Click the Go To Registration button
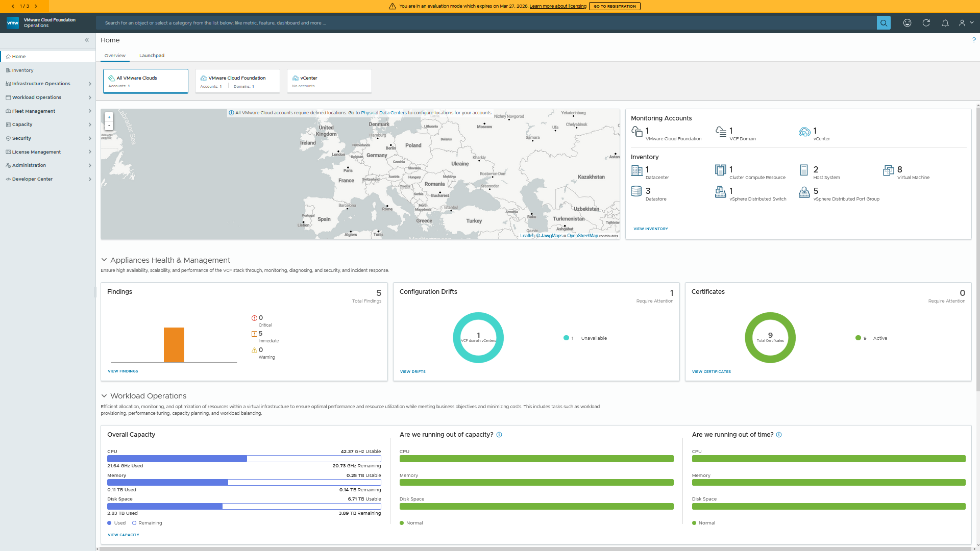The height and width of the screenshot is (551, 980). click(x=615, y=6)
